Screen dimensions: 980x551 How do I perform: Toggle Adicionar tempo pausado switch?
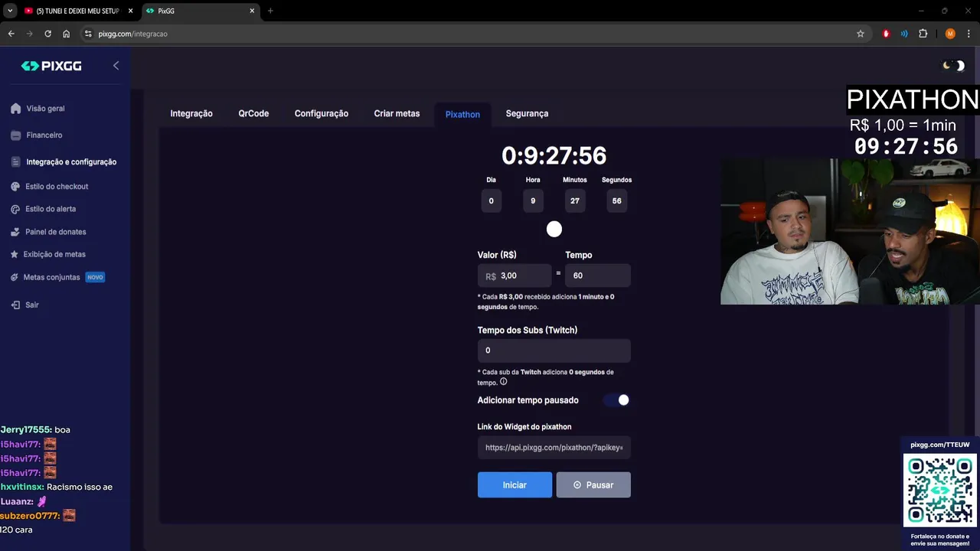coord(616,400)
